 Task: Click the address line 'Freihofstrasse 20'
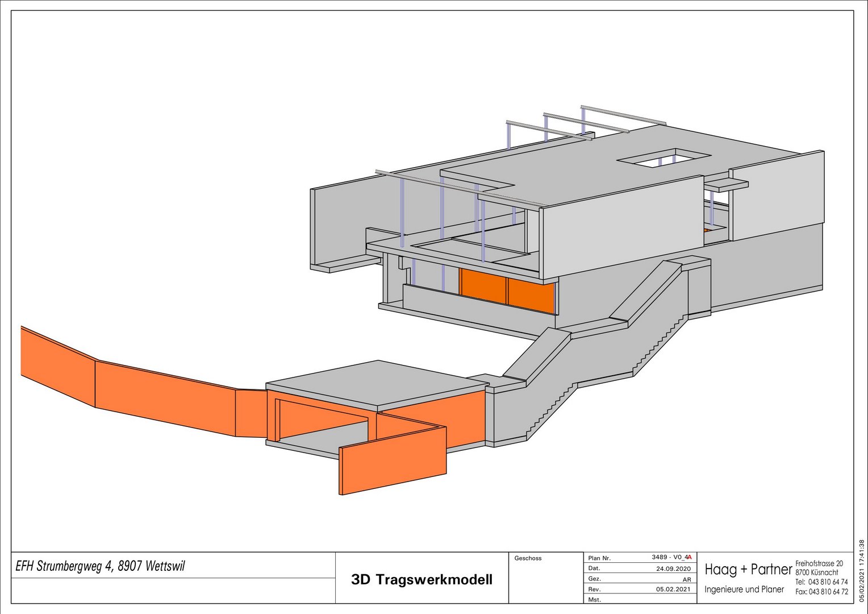(x=819, y=563)
